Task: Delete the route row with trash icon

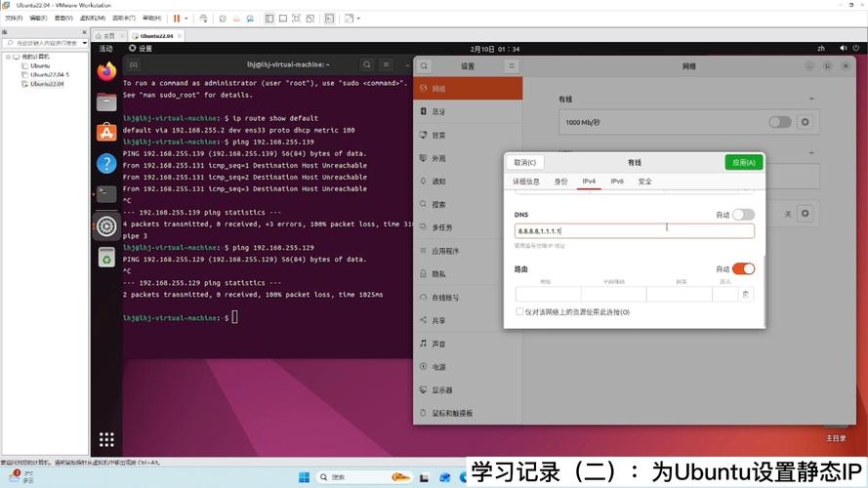Action: 746,295
